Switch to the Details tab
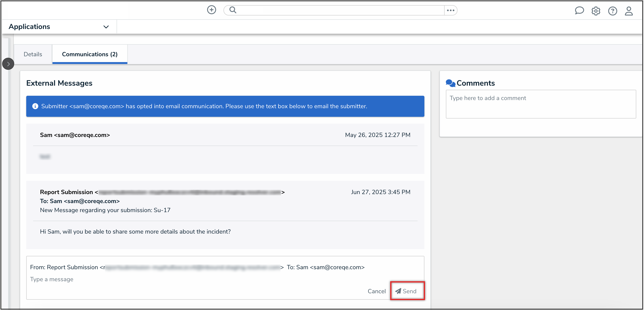This screenshot has width=644, height=310. tap(33, 54)
